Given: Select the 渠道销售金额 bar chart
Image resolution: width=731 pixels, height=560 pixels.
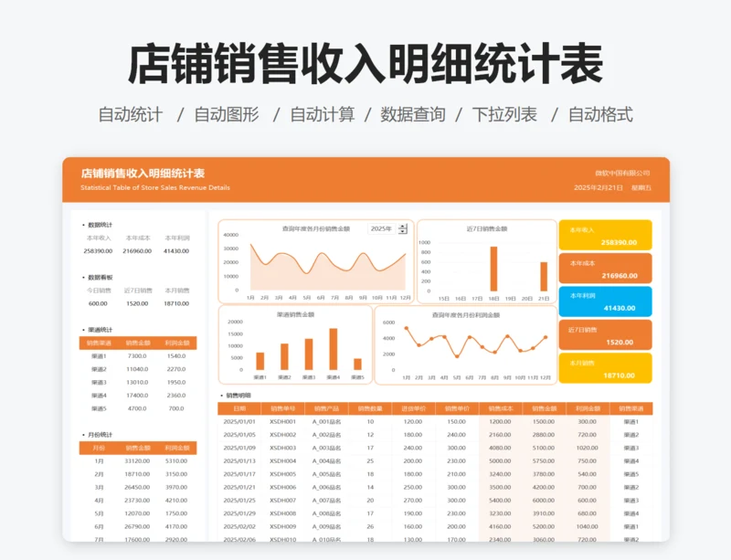Looking at the screenshot, I should [x=295, y=344].
